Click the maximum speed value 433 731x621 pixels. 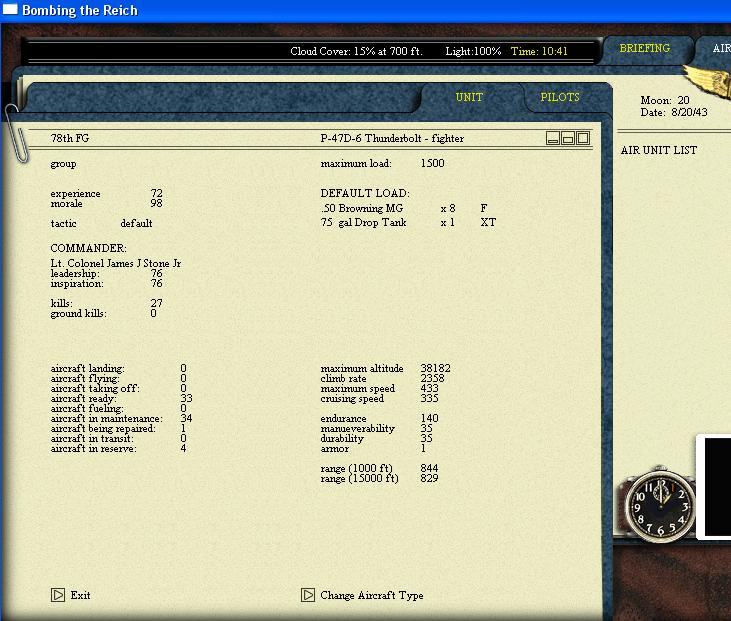point(429,388)
